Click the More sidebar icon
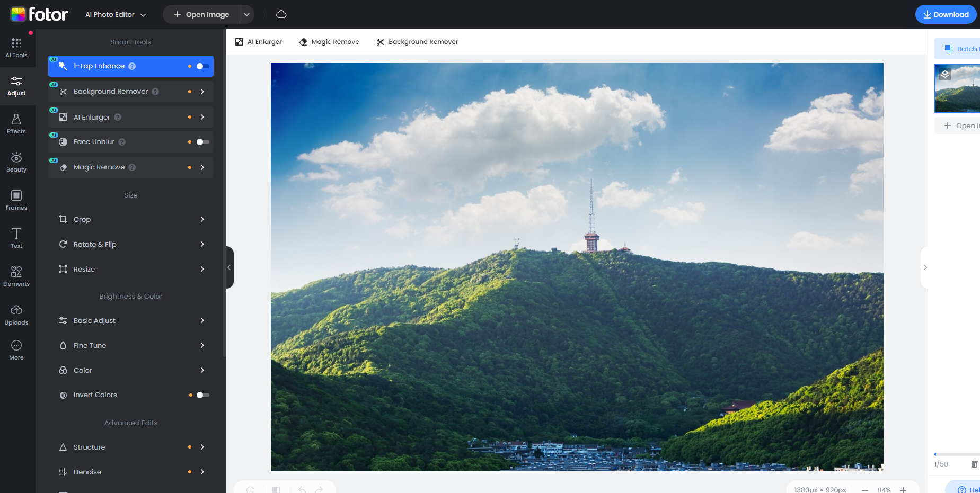Image resolution: width=980 pixels, height=493 pixels. tap(16, 350)
